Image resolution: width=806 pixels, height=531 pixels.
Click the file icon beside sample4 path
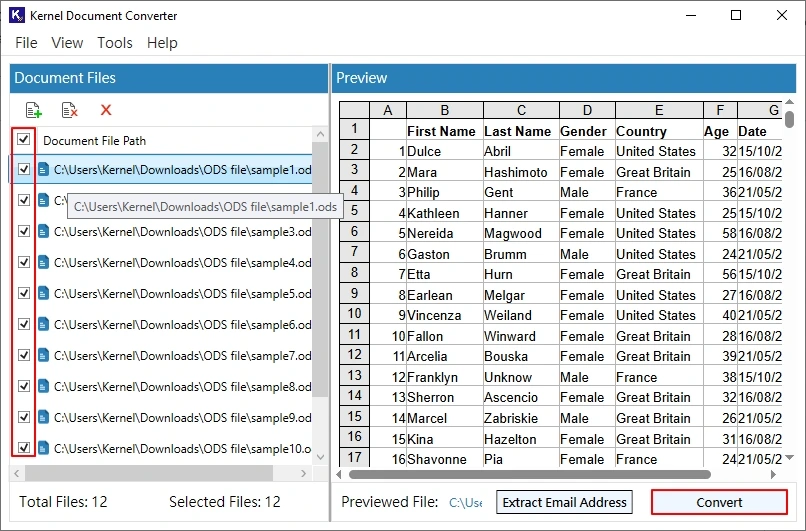[x=44, y=262]
